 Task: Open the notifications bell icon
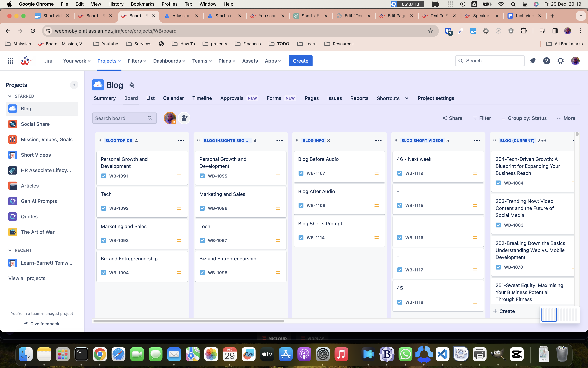533,61
